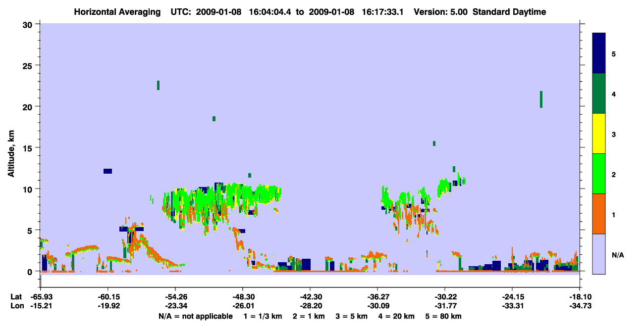Screen dimensions: 644x330
Task: Click legend text "4 = 20 km"
Action: (397, 316)
